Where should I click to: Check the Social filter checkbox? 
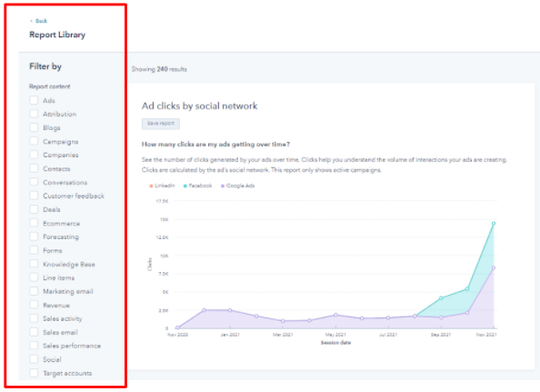pos(34,359)
